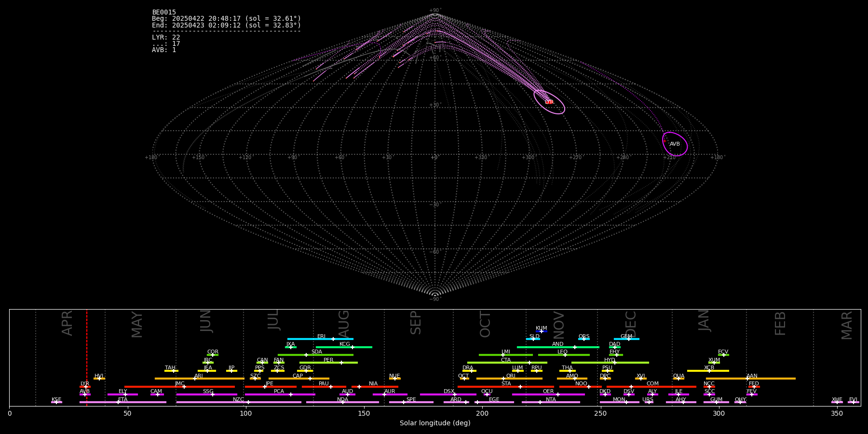Click the XHE shower label in timeline
The width and height of the screenshot is (868, 434).
837,400
